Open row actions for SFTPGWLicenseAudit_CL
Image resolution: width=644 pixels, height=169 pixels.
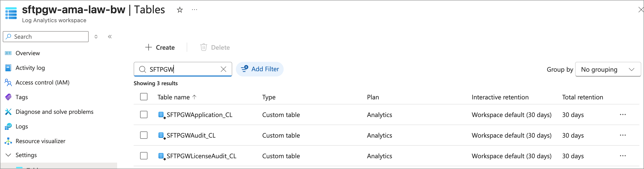[x=623, y=156]
